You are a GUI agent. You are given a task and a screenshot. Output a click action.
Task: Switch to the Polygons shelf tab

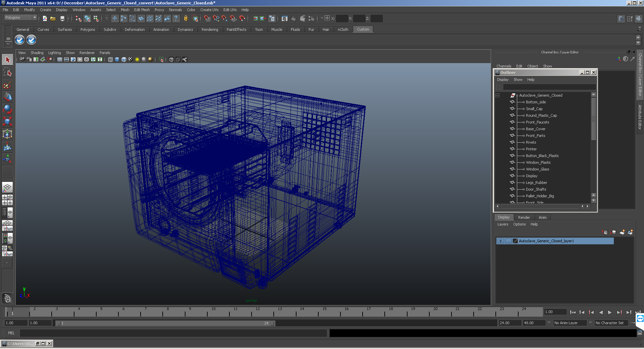point(88,30)
